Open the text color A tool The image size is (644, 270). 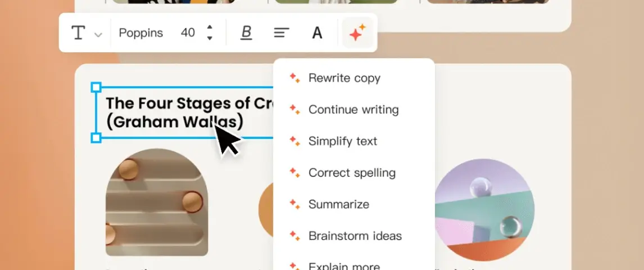317,33
